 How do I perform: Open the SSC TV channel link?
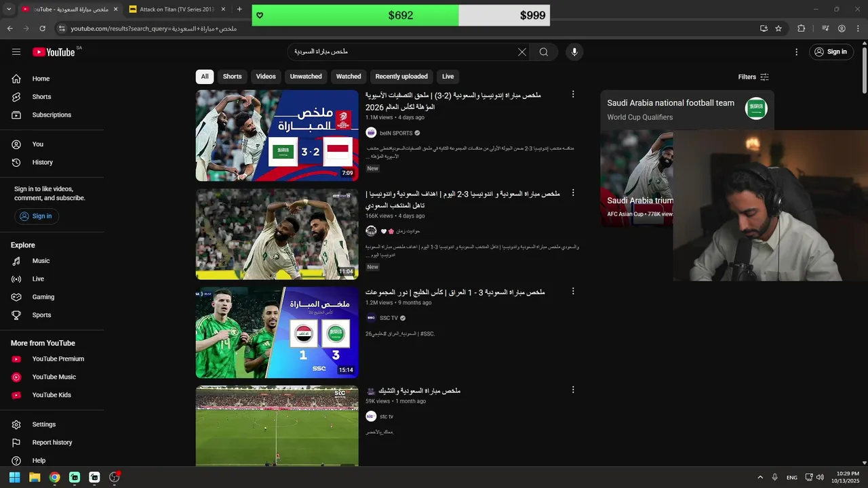click(389, 318)
